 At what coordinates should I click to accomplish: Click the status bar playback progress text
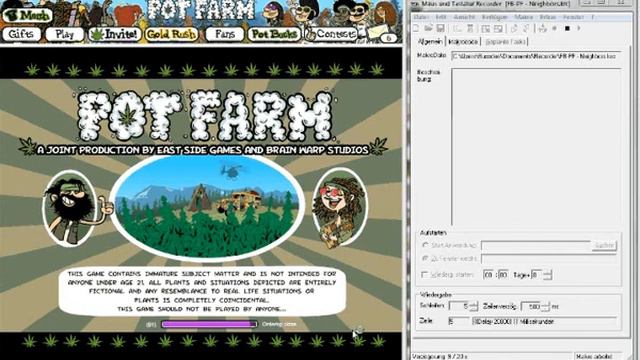click(x=440, y=356)
